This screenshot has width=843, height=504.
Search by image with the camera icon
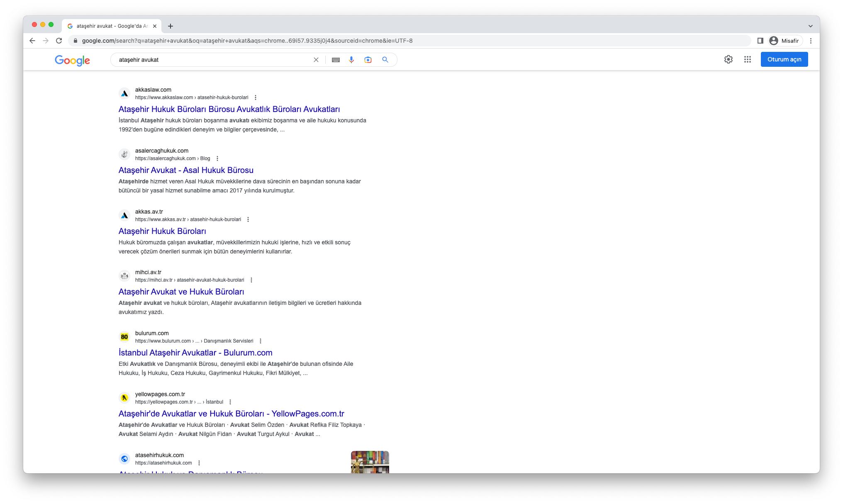pyautogui.click(x=368, y=60)
